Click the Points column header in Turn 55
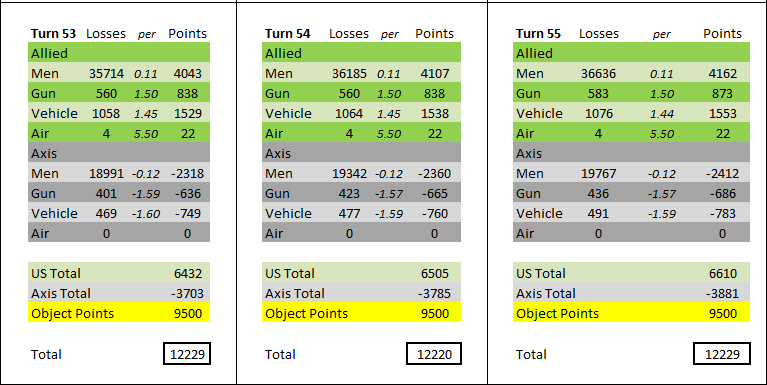This screenshot has height=385, width=767. tap(722, 34)
